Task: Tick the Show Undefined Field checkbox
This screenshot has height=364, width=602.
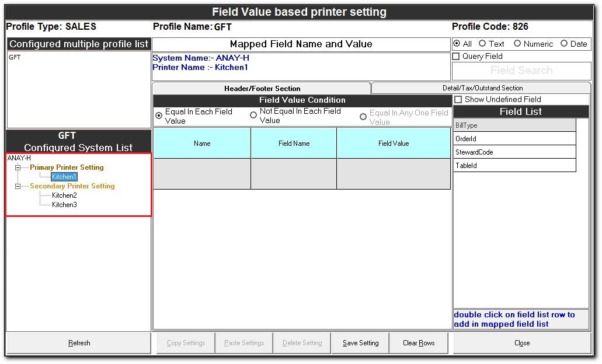Action: [458, 99]
